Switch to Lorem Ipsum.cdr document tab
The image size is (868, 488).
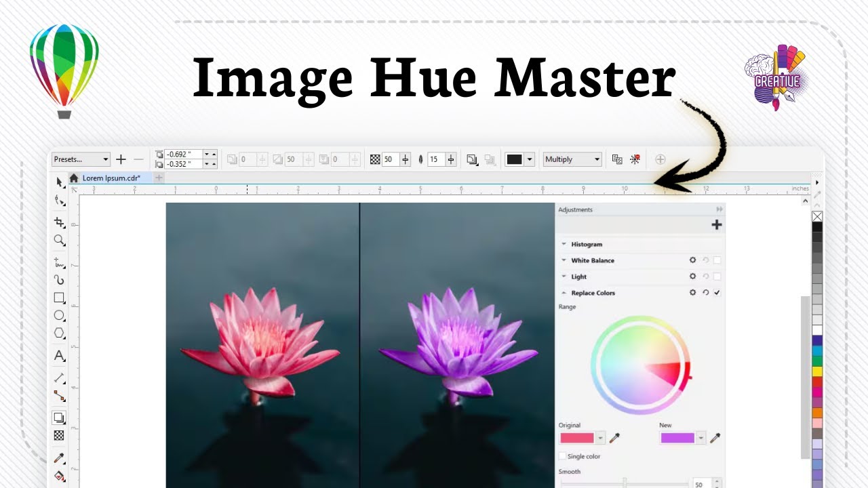tap(111, 178)
